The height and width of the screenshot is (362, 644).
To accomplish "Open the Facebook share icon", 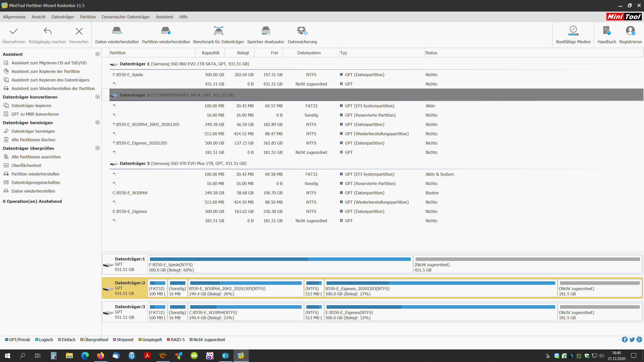I will (624, 340).
